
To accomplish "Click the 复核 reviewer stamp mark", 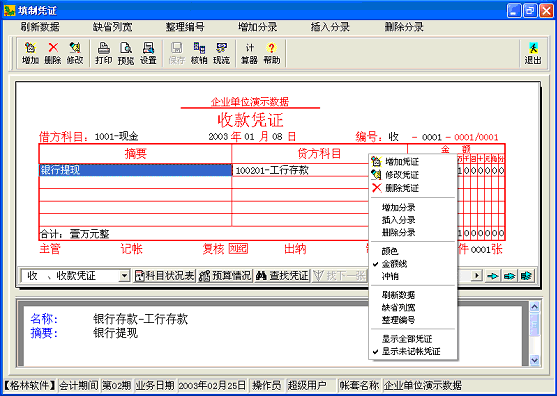I will coord(238,249).
